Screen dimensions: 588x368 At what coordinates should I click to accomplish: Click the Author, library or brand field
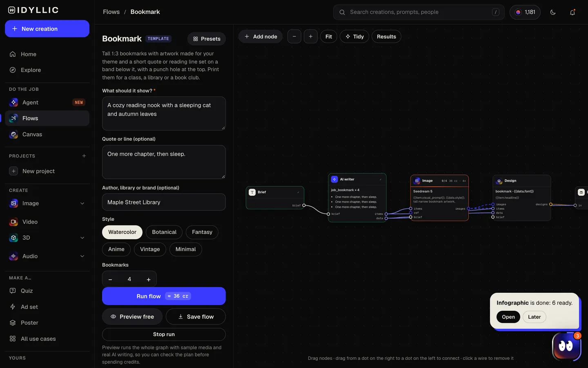tap(164, 202)
